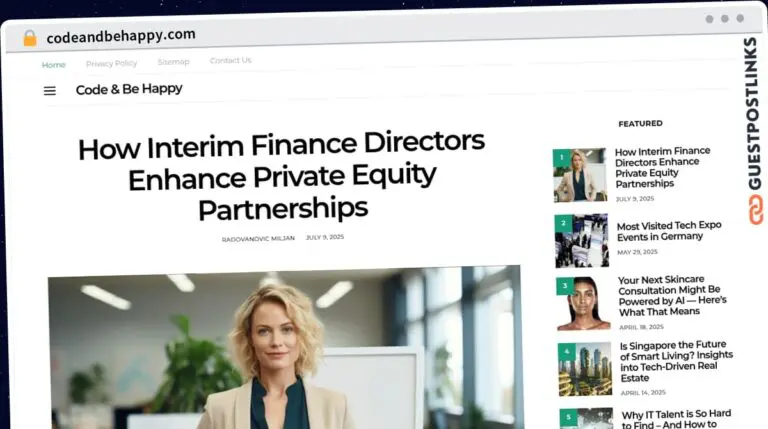Open the Most Visited Tech Expo Events article
Screen dimensions: 768x429
(x=669, y=231)
